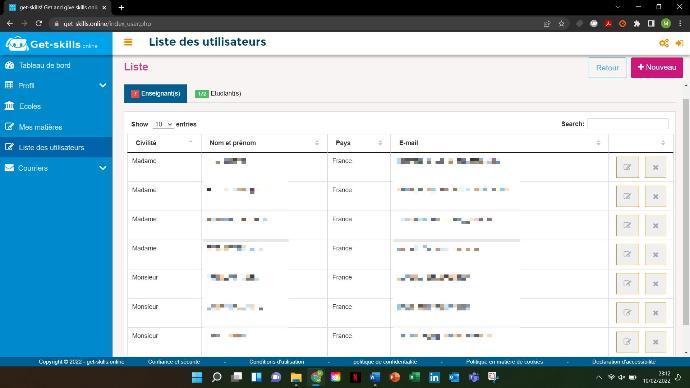Open the orange settings gears icon
690x388 pixels.
click(664, 43)
